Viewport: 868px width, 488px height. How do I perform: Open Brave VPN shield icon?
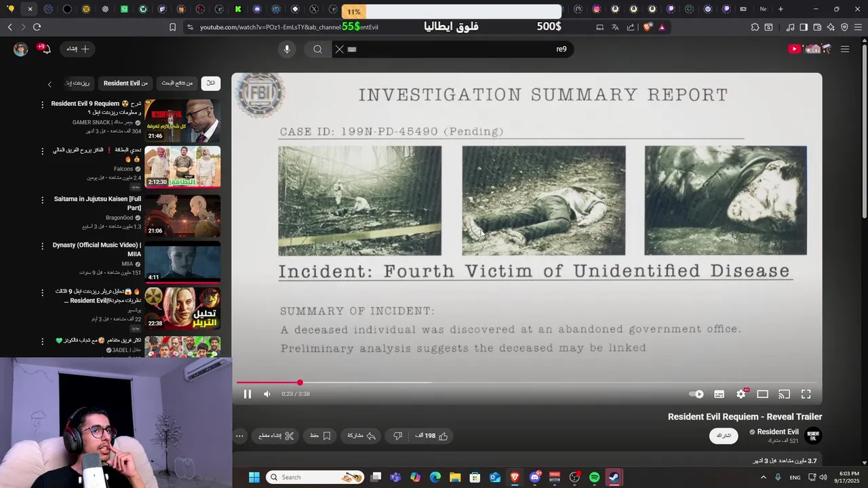pos(844,27)
